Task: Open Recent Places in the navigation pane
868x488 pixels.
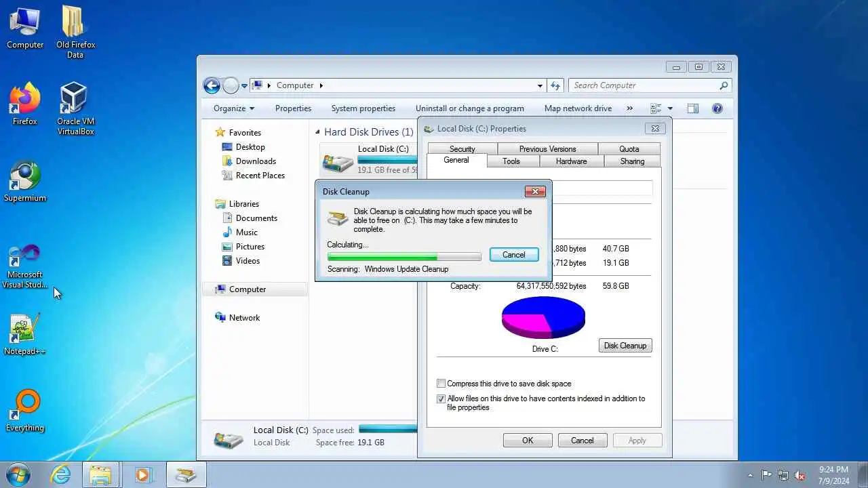Action: [x=260, y=176]
